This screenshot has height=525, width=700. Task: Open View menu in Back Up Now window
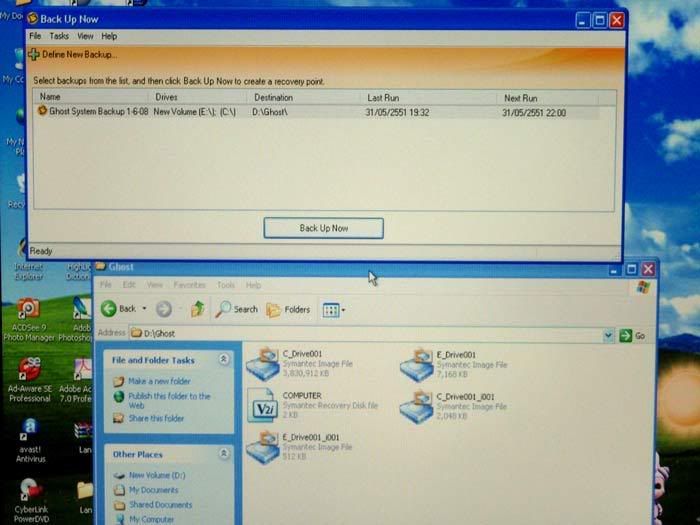(85, 36)
